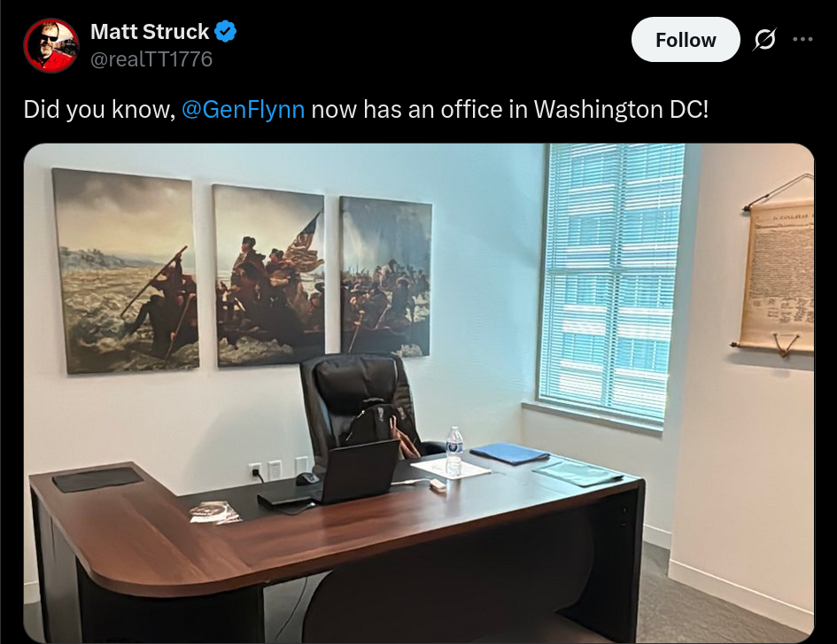Image resolution: width=837 pixels, height=644 pixels.
Task: Click the left painting panel in photo
Action: pos(126,271)
